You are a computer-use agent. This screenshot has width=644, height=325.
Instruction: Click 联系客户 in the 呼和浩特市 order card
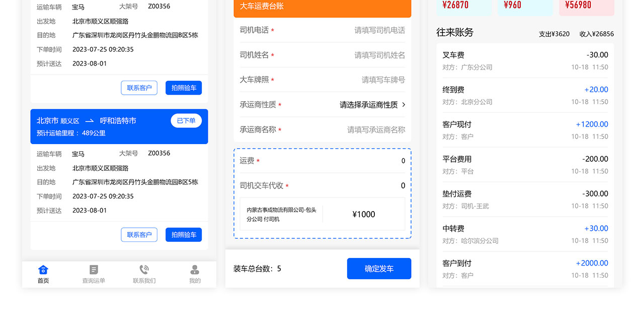[139, 235]
